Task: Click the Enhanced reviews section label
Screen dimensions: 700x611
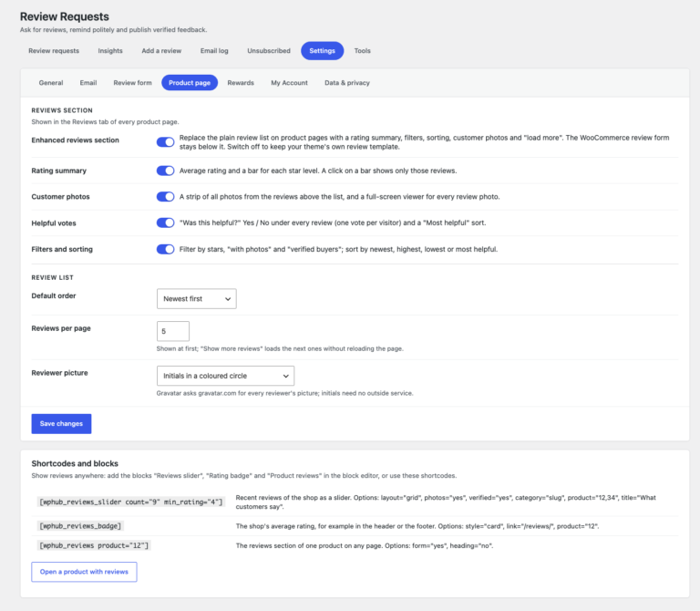Action: coord(75,140)
